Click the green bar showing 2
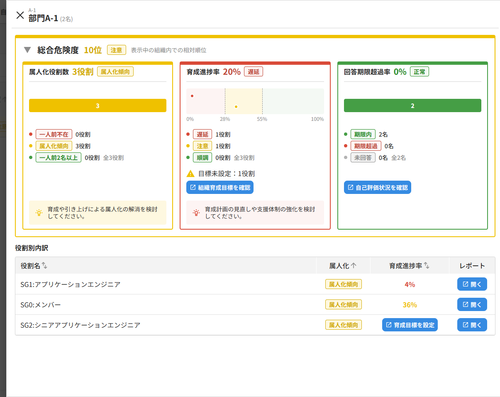This screenshot has width=500, height=397. (x=412, y=105)
